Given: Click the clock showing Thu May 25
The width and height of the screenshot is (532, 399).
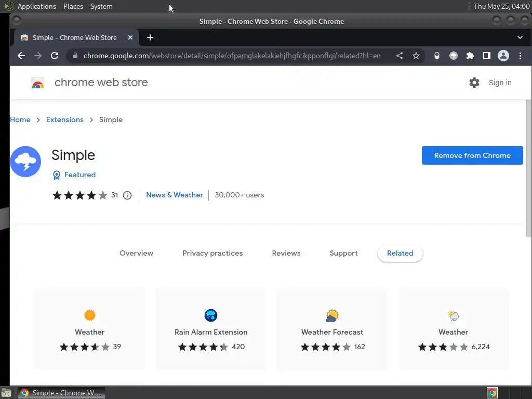Looking at the screenshot, I should 501,6.
